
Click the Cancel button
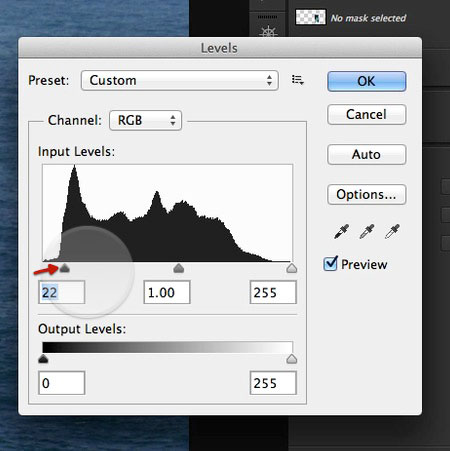pos(367,114)
